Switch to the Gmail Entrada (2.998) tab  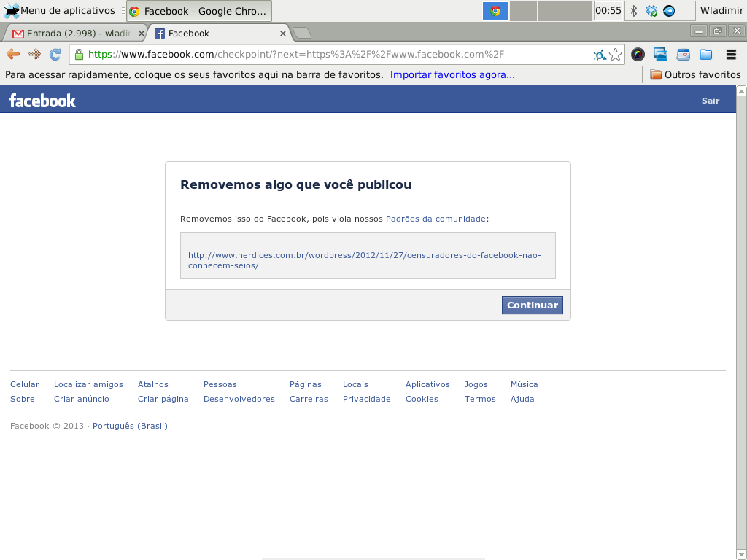click(76, 34)
